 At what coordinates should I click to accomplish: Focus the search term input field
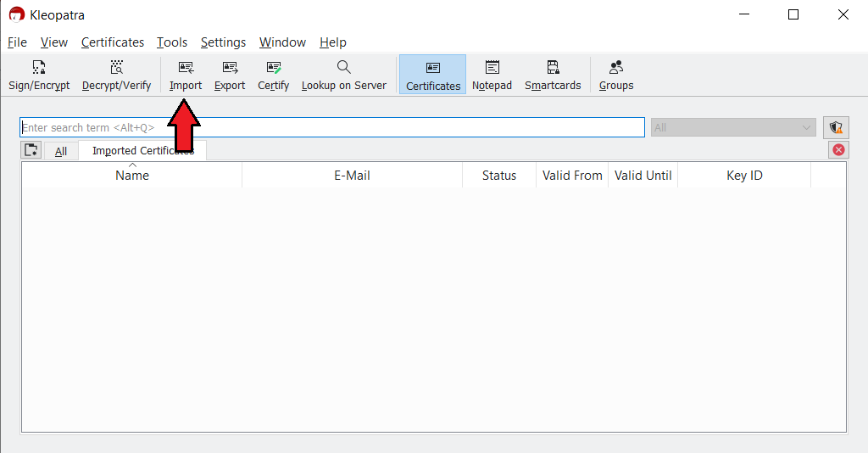[x=332, y=127]
